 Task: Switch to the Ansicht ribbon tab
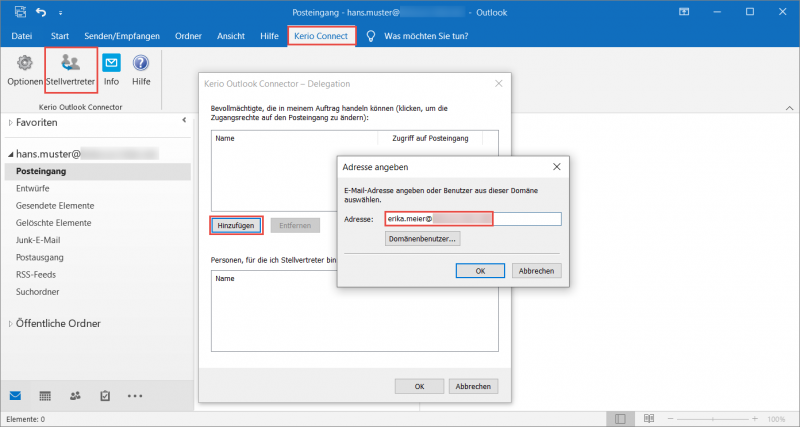click(230, 36)
